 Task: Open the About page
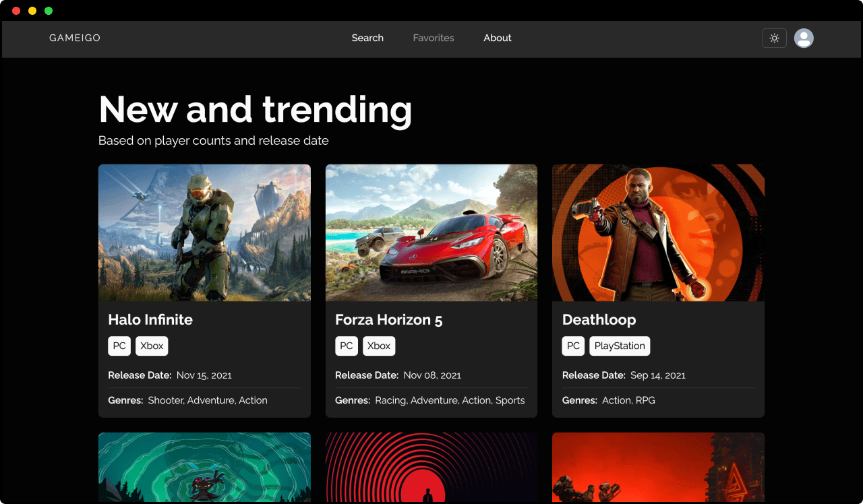[497, 38]
